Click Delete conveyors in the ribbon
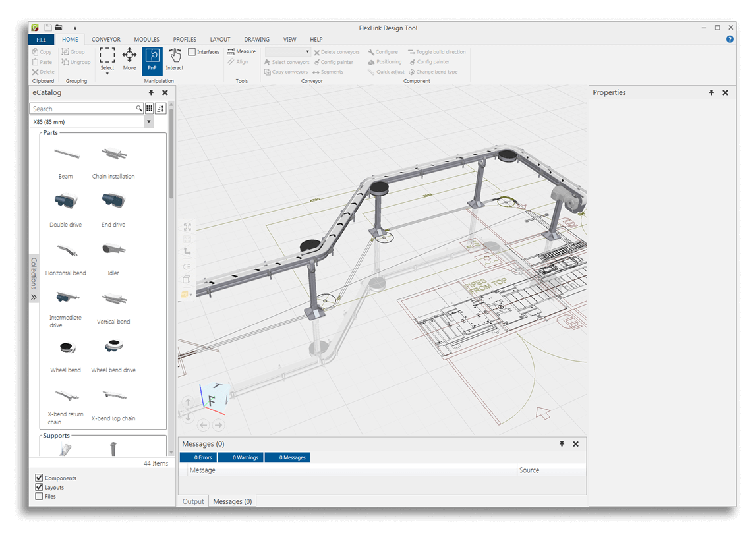Image resolution: width=756 pixels, height=537 pixels. click(337, 52)
